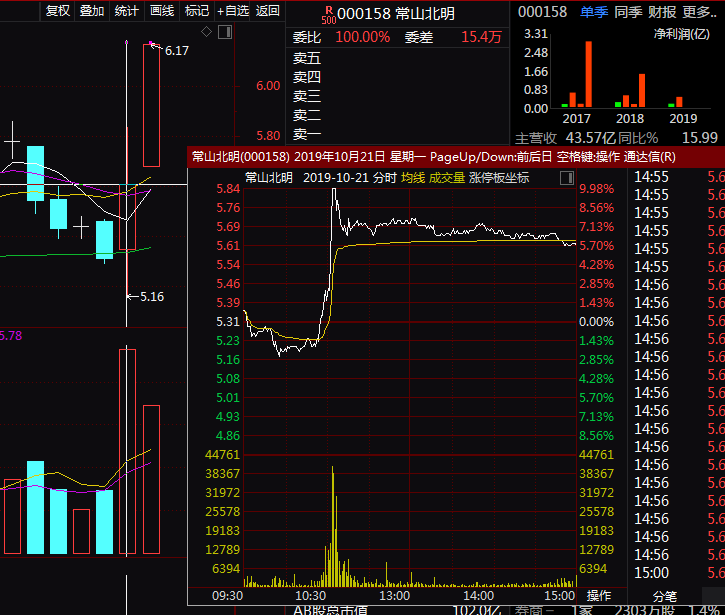Add stock via +自选 button
Screen dimensions: 725x615
point(233,10)
